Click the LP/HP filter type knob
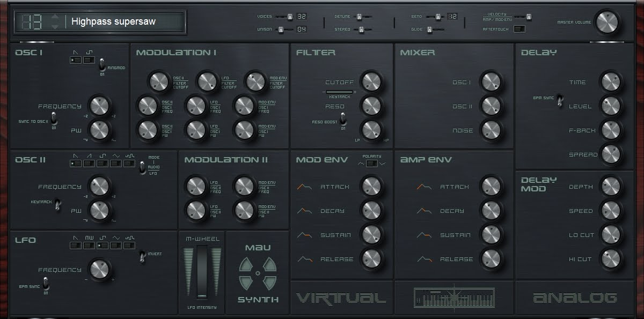The image size is (644, 319). (371, 130)
